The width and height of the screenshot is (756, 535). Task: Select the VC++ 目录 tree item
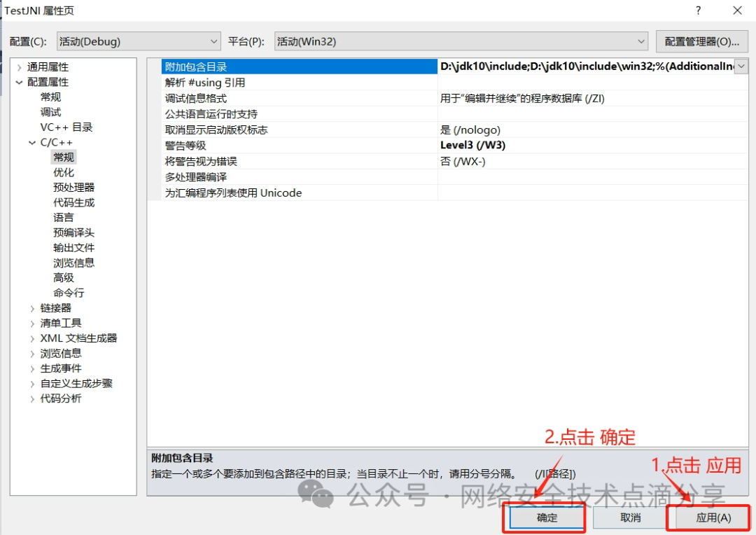[66, 127]
